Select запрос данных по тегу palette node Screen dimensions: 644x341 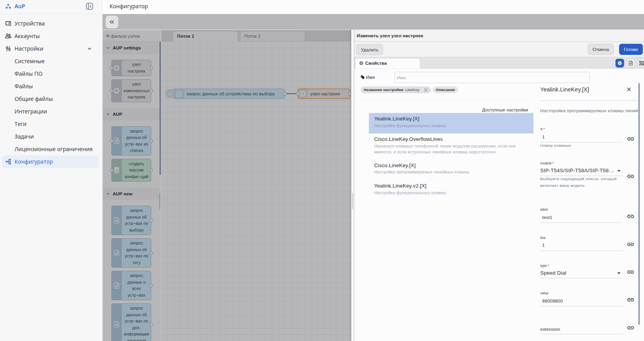(x=131, y=253)
